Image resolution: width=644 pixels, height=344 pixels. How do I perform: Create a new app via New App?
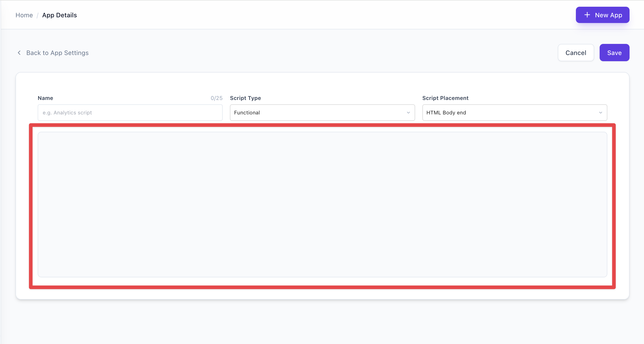[602, 15]
